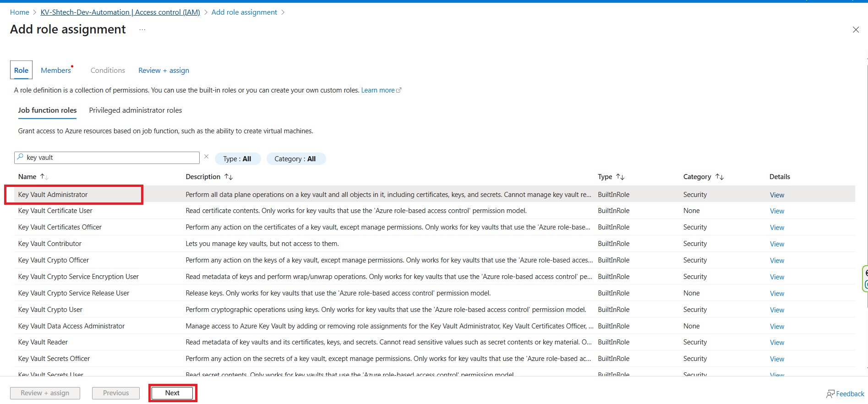Open the Type : All filter
The width and height of the screenshot is (868, 404).
point(237,159)
